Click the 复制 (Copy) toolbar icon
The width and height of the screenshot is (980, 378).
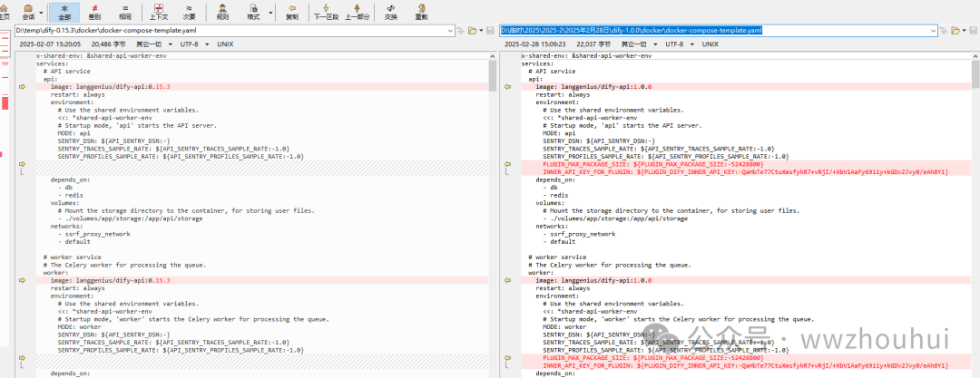click(x=291, y=11)
